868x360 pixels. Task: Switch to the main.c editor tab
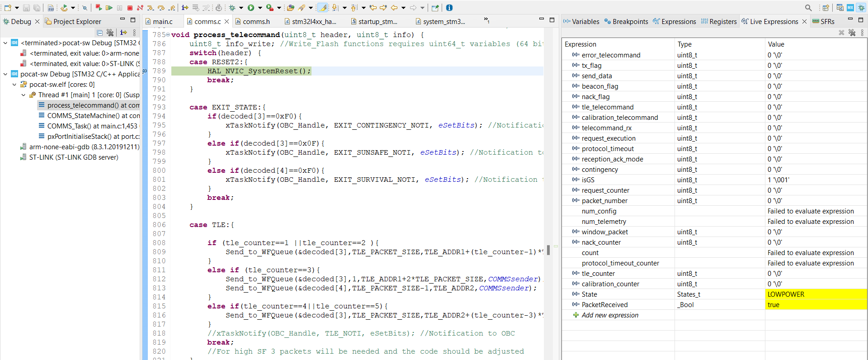point(163,21)
